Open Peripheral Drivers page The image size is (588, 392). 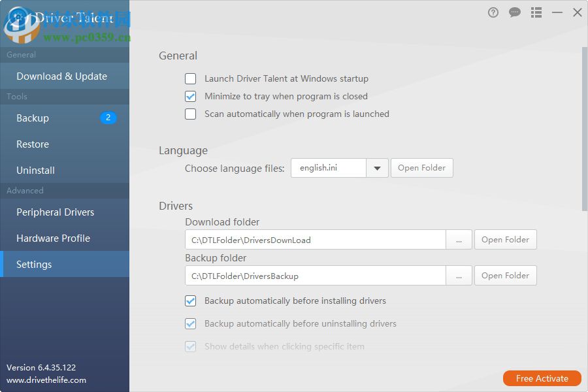(65, 212)
